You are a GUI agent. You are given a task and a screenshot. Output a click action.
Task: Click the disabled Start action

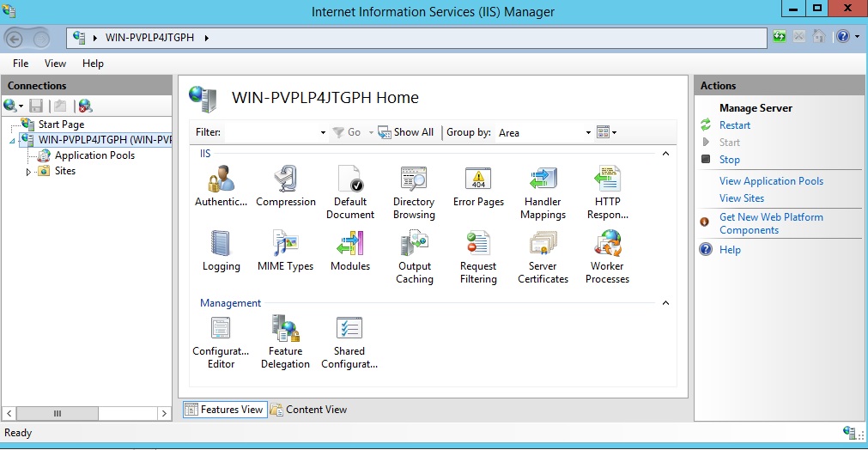coord(729,143)
